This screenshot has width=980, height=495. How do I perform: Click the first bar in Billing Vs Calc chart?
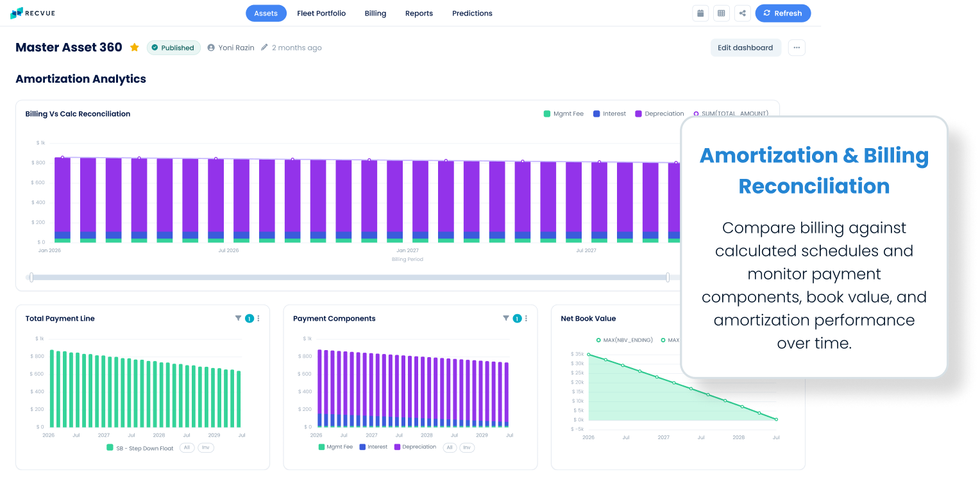pyautogui.click(x=62, y=200)
